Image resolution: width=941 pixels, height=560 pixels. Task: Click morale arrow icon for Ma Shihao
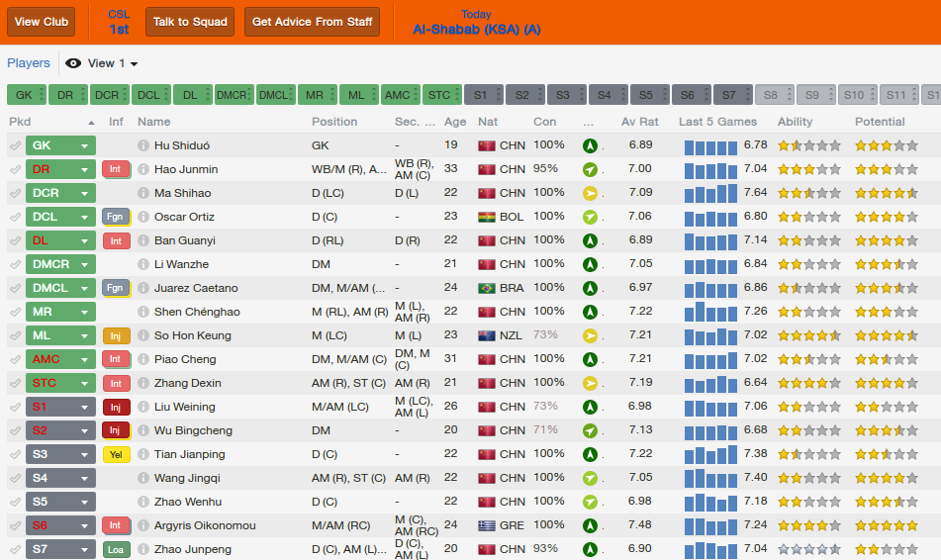(590, 193)
